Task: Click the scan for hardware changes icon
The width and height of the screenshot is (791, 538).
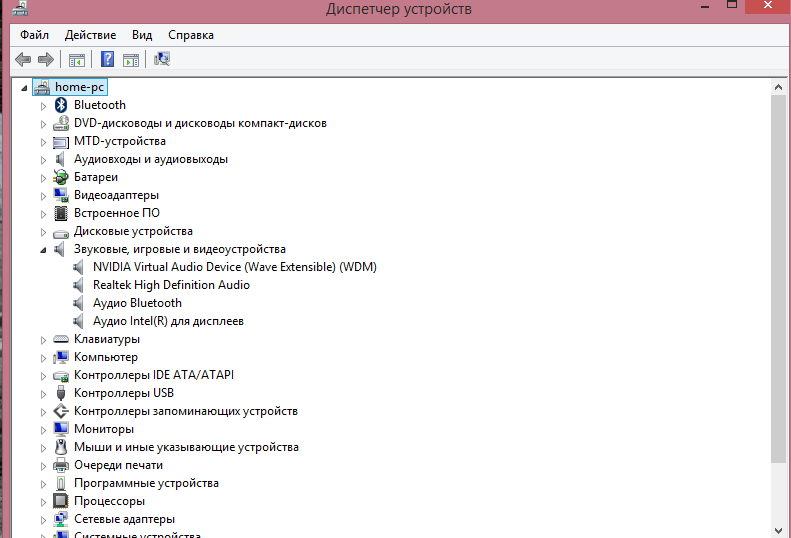Action: tap(162, 60)
